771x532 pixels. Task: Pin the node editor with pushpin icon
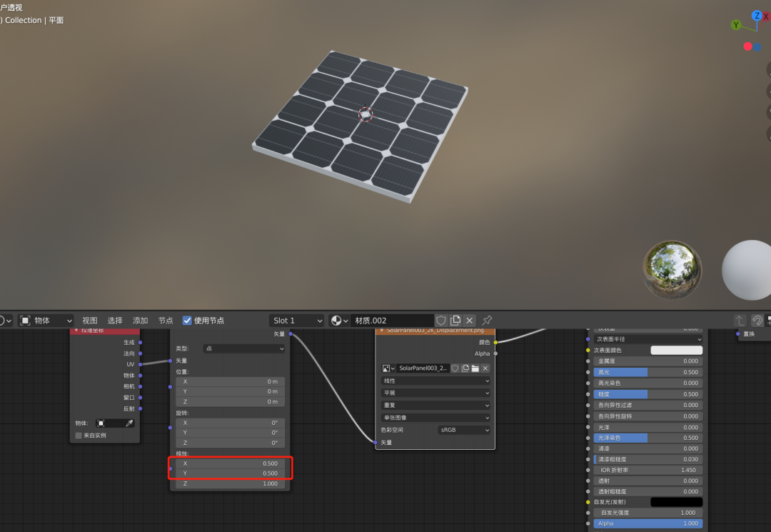click(x=487, y=321)
